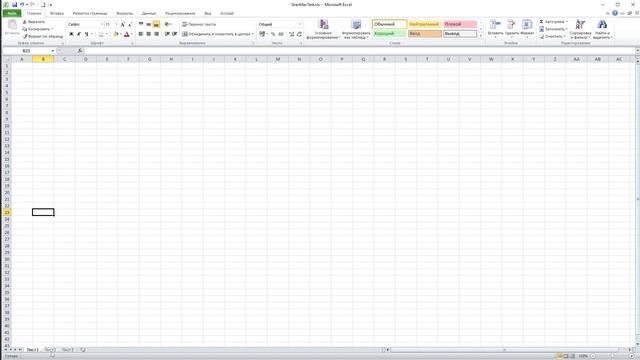Toggle Перенос текста (Wrap Text)
This screenshot has width=640, height=360.
[199, 24]
